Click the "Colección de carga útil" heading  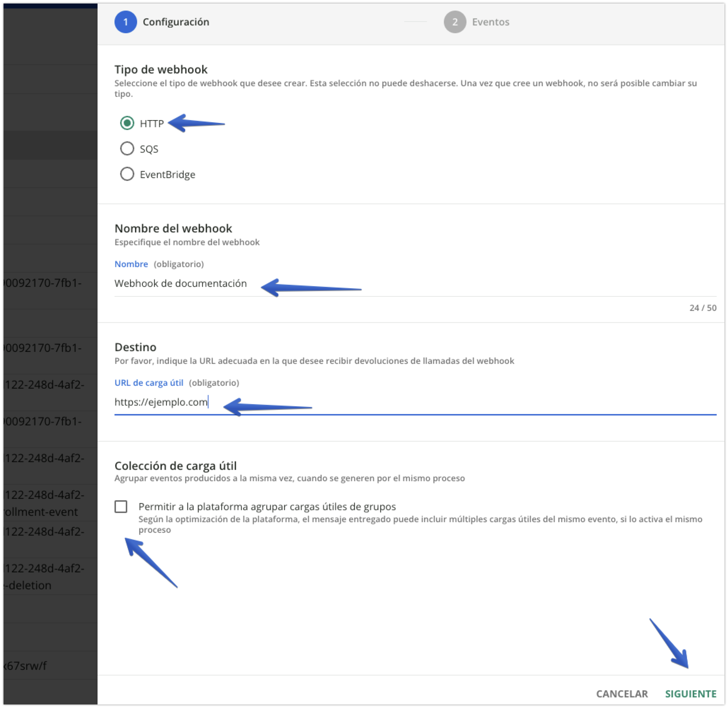point(176,466)
